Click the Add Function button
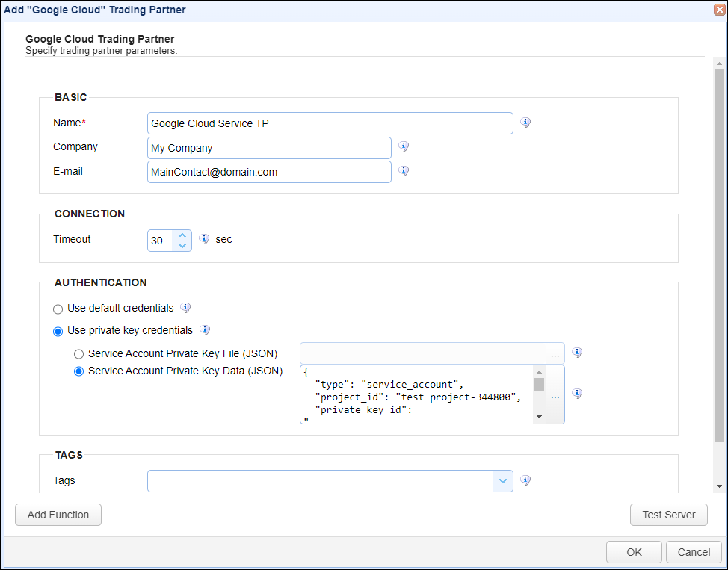Viewport: 728px width, 570px height. pyautogui.click(x=58, y=515)
